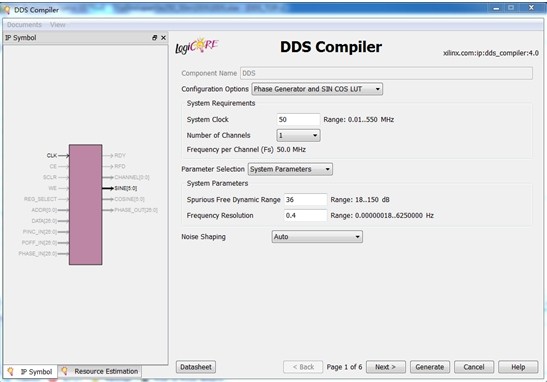
Task: Select the pink IP symbol block
Action: (85, 204)
